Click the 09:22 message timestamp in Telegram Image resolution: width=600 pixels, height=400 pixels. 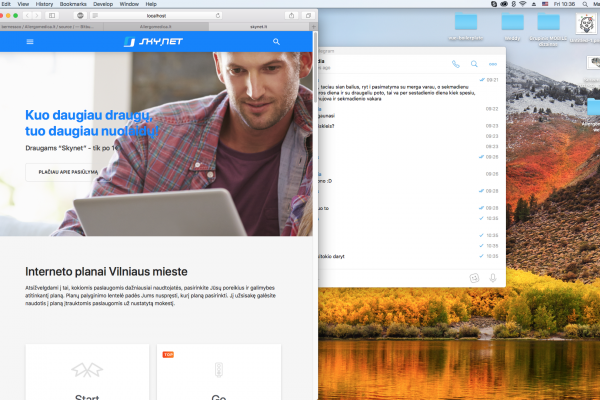coord(492,109)
